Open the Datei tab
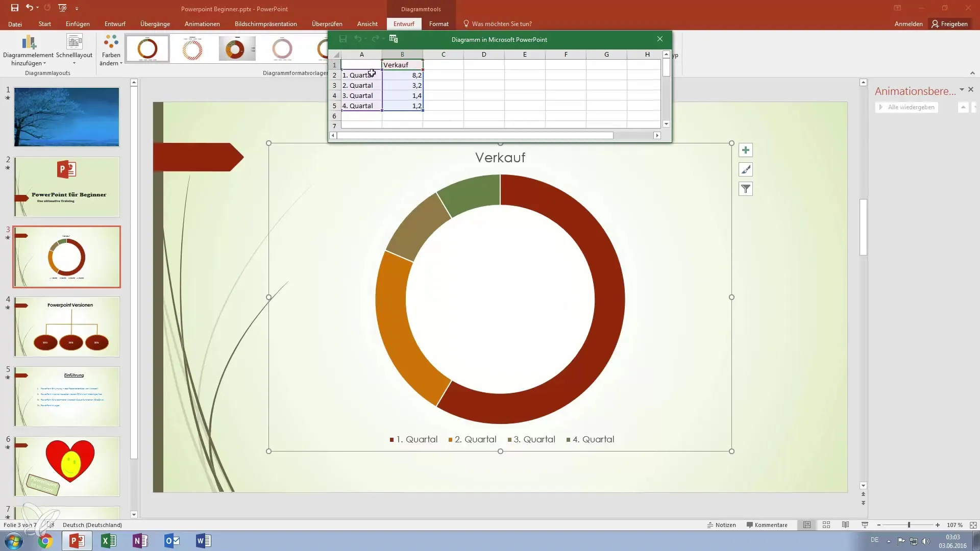 coord(15,24)
